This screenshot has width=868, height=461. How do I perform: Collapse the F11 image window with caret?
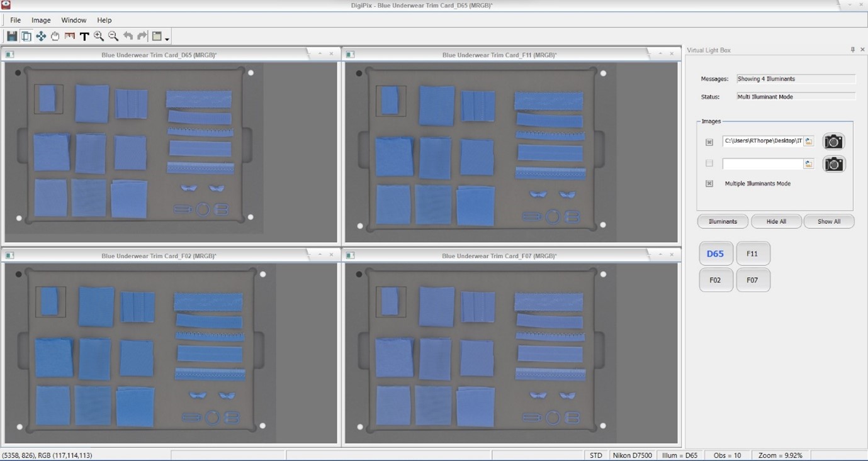(x=660, y=54)
